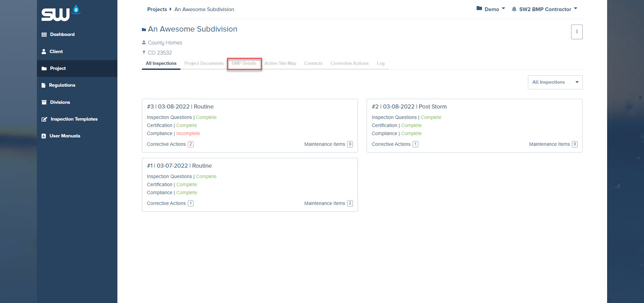This screenshot has width=644, height=303.
Task: Click the notification bell icon
Action: (x=514, y=9)
